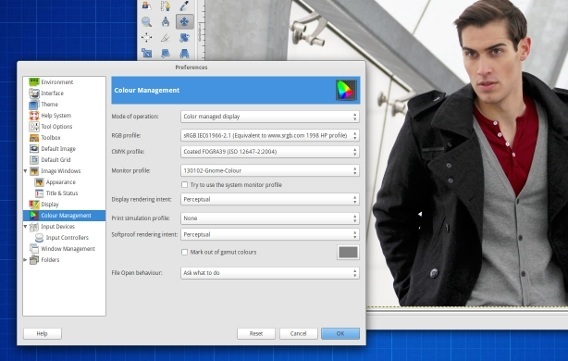
Task: Select the Rotate tool in the toolbox
Action: [184, 37]
